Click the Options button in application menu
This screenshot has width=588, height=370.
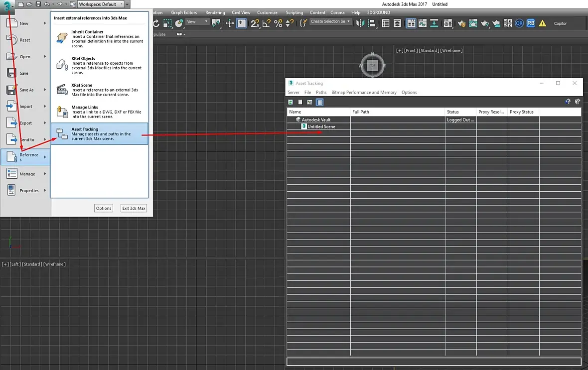click(104, 209)
